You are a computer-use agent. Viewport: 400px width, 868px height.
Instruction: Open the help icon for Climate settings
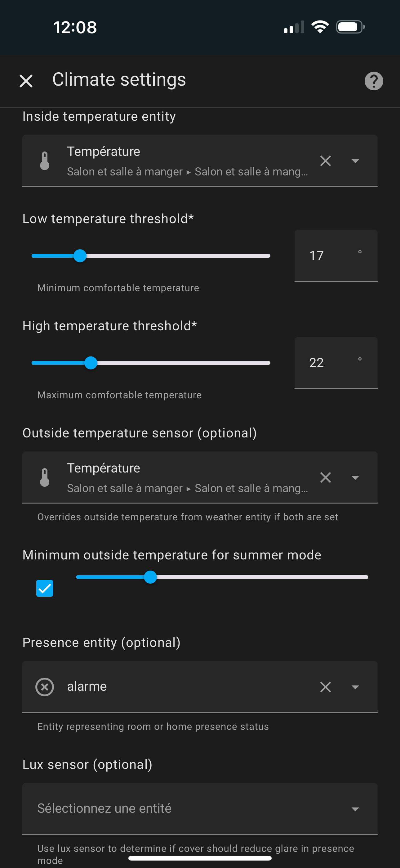[x=374, y=81]
